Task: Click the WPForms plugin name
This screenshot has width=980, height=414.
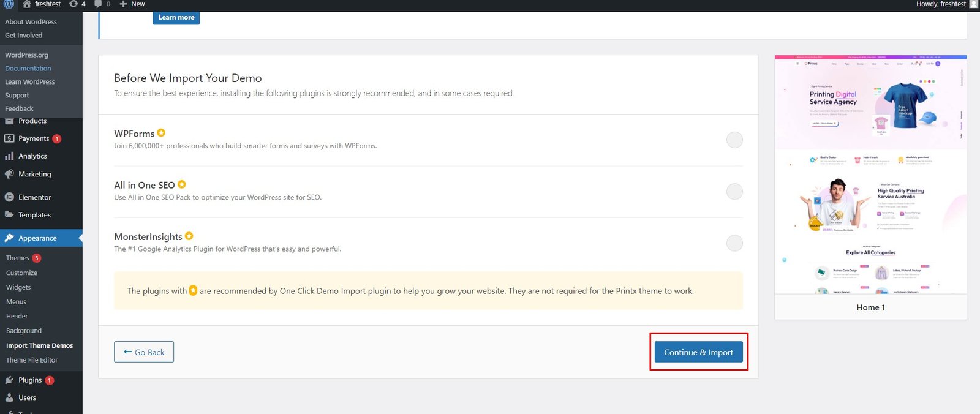Action: pyautogui.click(x=134, y=134)
